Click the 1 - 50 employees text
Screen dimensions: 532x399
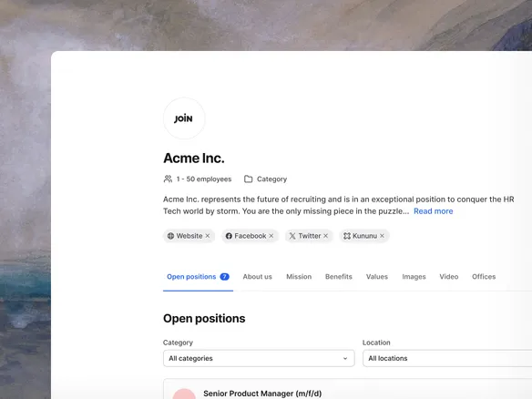[x=204, y=179]
